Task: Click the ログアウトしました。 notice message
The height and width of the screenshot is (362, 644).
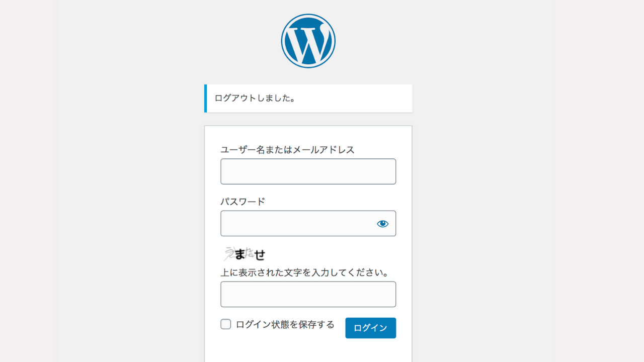Action: pyautogui.click(x=255, y=98)
